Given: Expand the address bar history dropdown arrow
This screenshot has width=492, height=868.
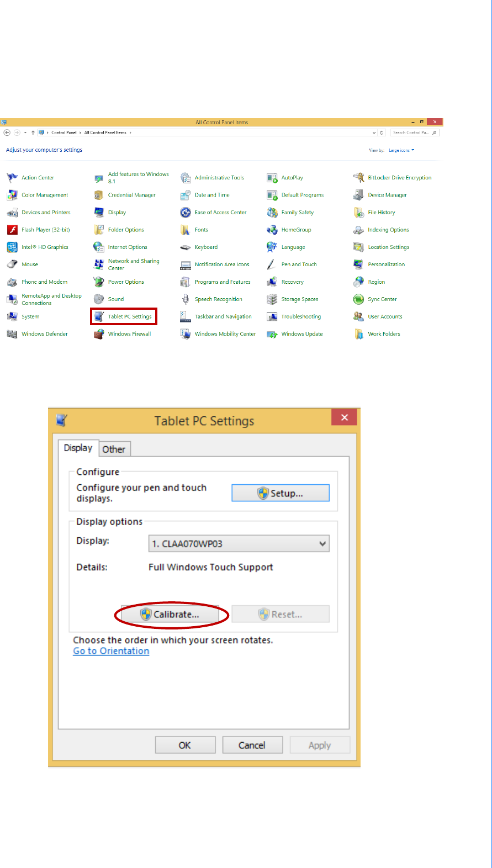Looking at the screenshot, I should (374, 133).
